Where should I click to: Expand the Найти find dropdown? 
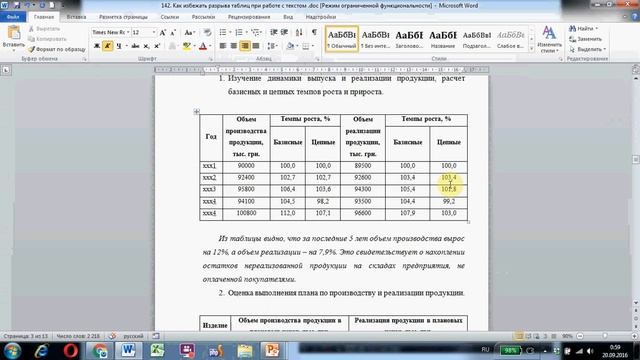pyautogui.click(x=597, y=29)
